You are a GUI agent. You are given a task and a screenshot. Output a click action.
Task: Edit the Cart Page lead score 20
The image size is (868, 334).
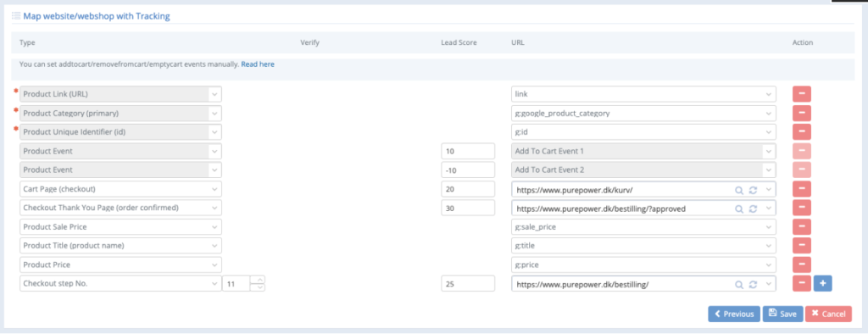pos(468,189)
